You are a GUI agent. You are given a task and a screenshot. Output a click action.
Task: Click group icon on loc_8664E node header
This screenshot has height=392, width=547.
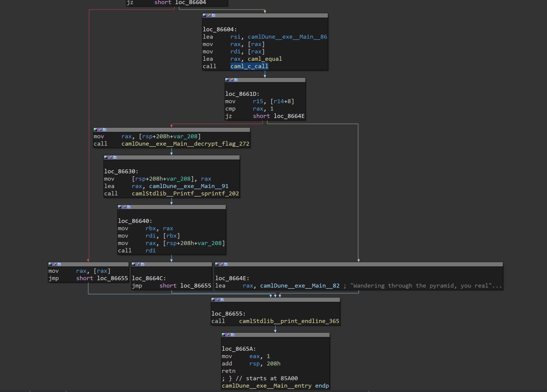tap(226, 264)
